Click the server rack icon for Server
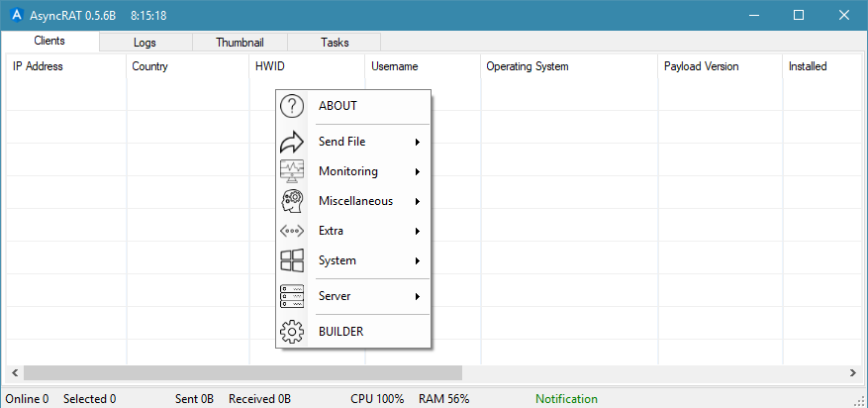868x408 pixels. coord(292,296)
